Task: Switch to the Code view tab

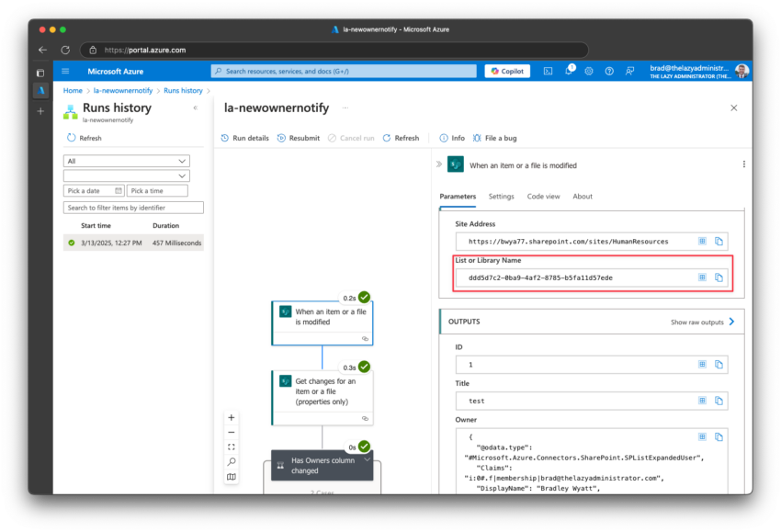Action: pyautogui.click(x=543, y=197)
